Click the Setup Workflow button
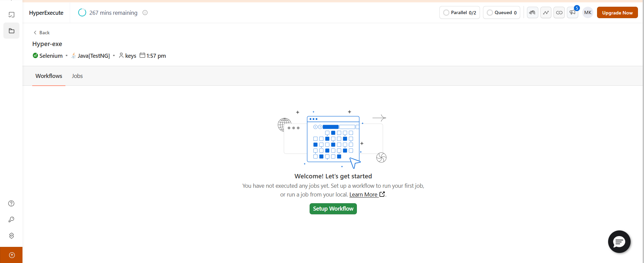644x263 pixels. [x=333, y=209]
